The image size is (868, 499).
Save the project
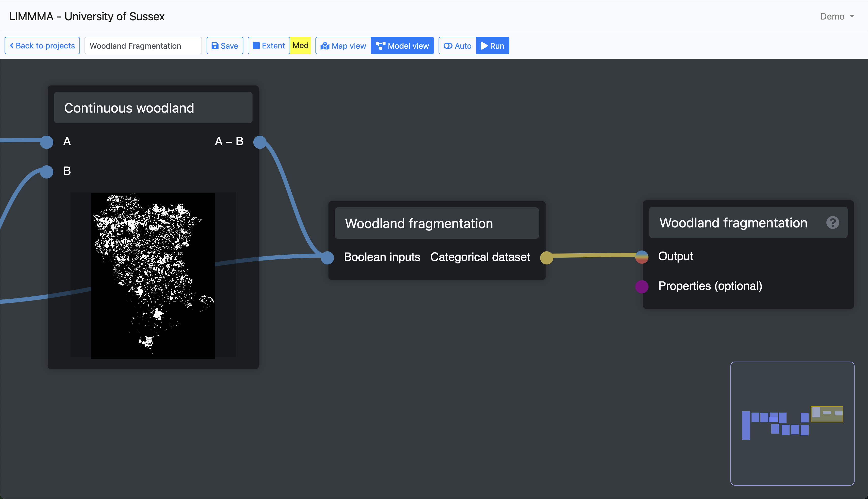pyautogui.click(x=225, y=46)
